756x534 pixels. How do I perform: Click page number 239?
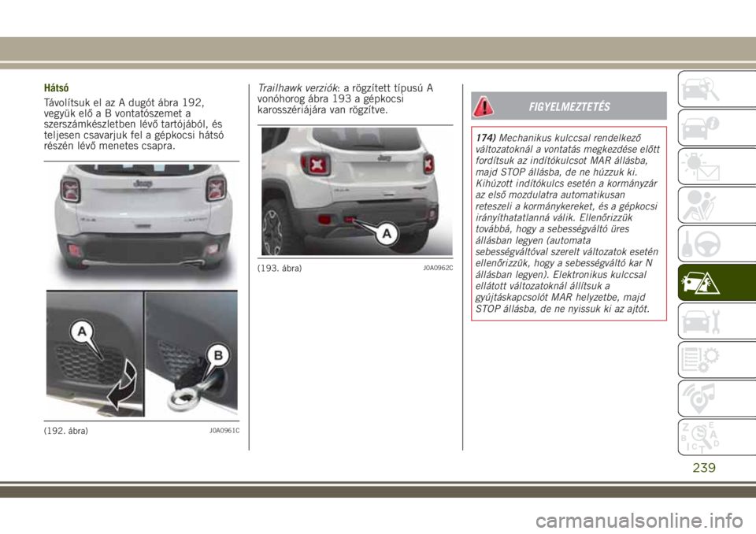pyautogui.click(x=704, y=467)
